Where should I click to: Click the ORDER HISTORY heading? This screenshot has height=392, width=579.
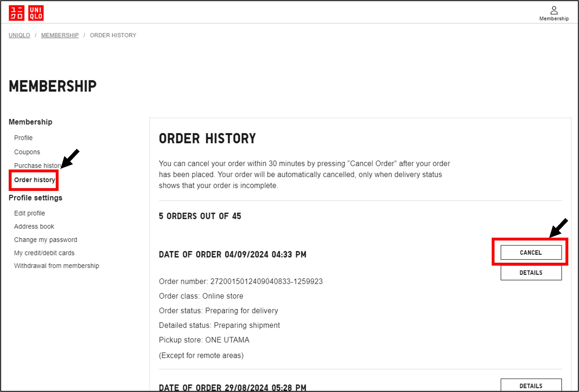pos(207,139)
